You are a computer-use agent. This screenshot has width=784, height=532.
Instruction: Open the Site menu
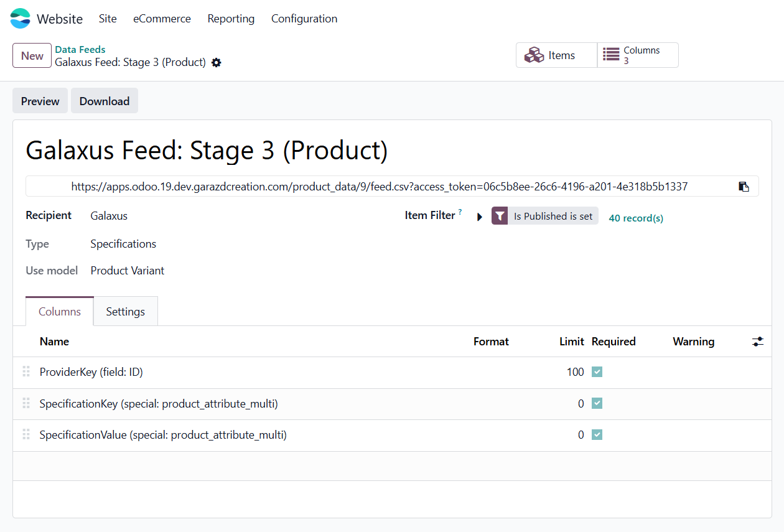coord(108,19)
